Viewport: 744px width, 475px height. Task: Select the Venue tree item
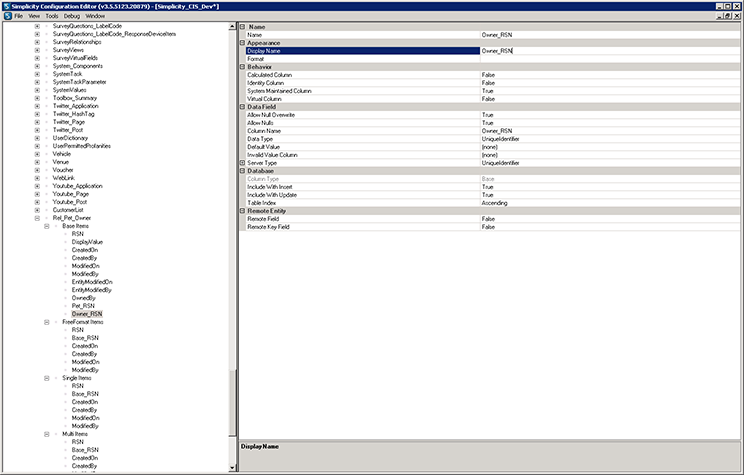61,162
